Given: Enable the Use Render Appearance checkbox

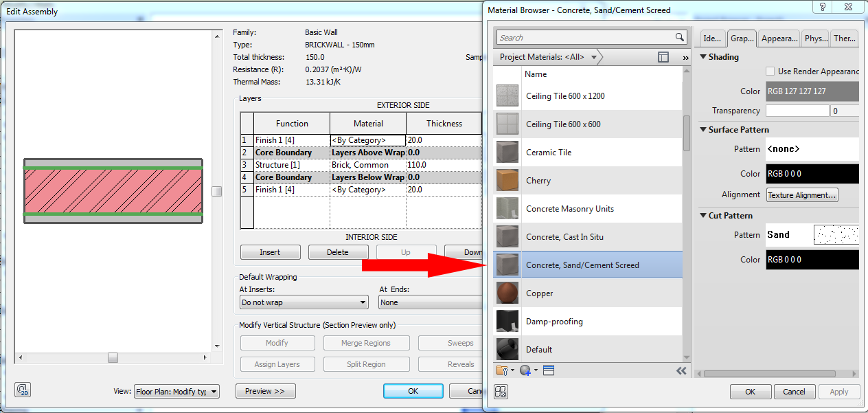Looking at the screenshot, I should (769, 71).
